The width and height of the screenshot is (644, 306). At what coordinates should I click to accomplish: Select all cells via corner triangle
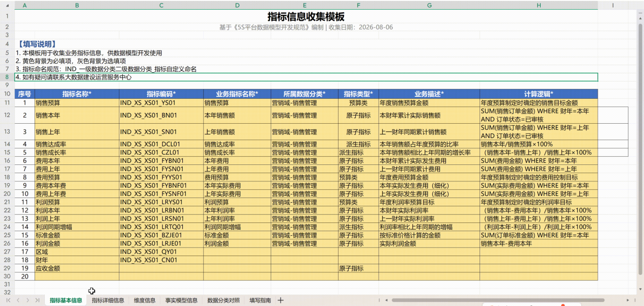[7, 5]
